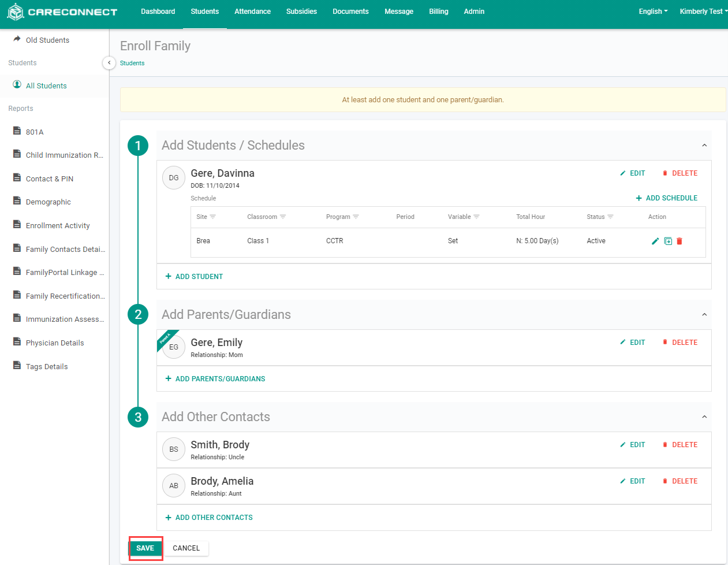Open the English language dropdown

pyautogui.click(x=653, y=12)
